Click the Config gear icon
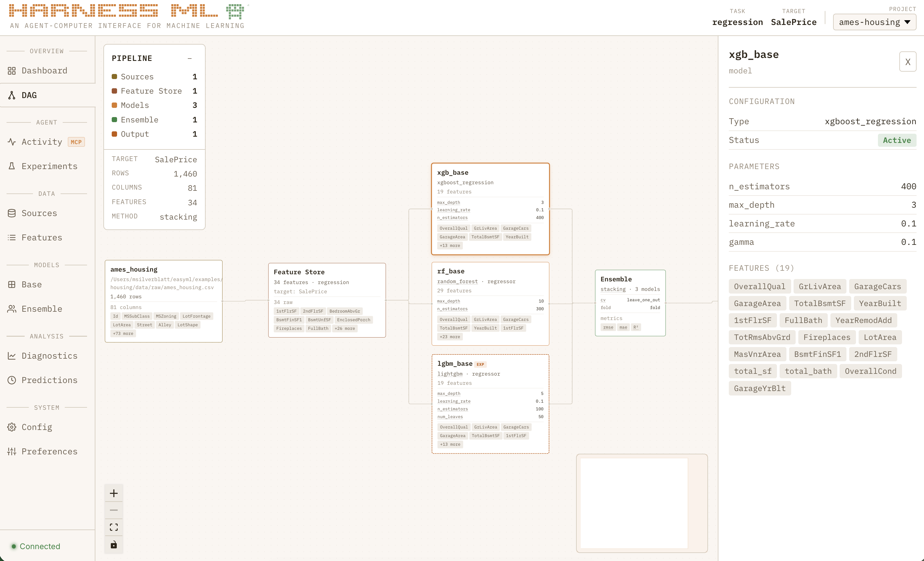924x561 pixels. click(12, 427)
